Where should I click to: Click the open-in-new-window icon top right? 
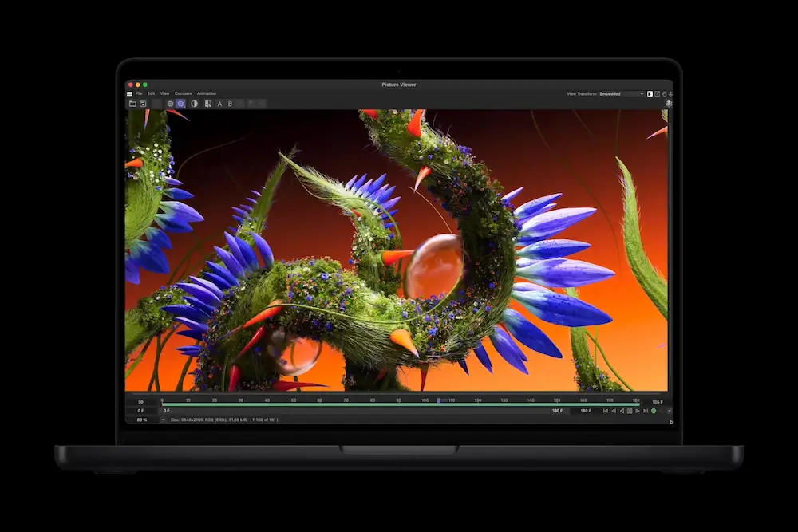point(657,93)
